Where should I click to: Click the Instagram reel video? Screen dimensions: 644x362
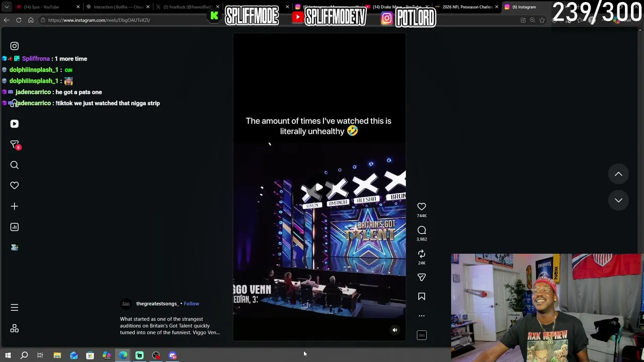pyautogui.click(x=319, y=187)
